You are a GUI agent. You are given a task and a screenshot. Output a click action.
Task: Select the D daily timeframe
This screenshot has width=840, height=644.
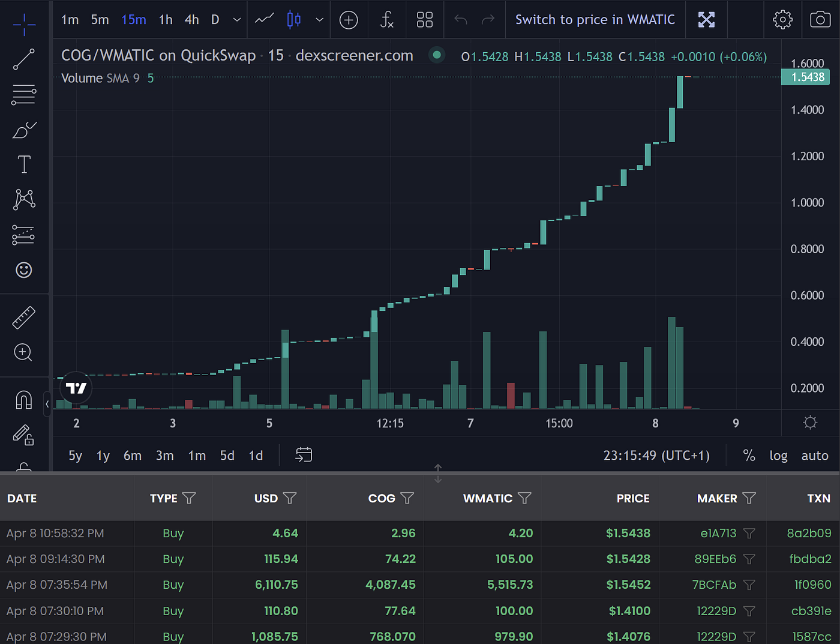pyautogui.click(x=215, y=20)
